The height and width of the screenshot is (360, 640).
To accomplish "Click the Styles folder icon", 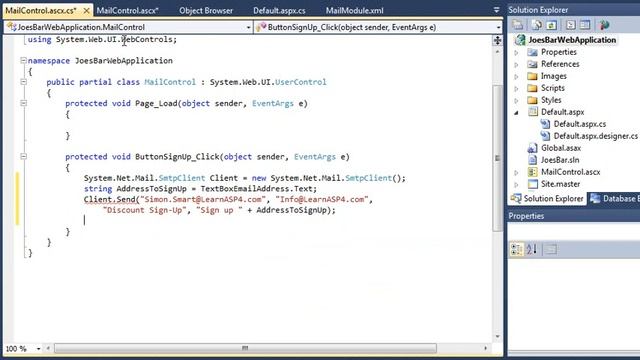I will 532,100.
